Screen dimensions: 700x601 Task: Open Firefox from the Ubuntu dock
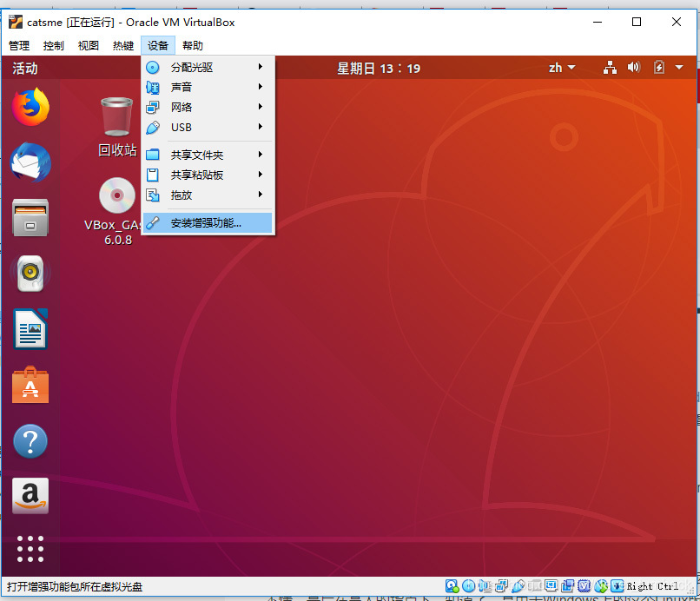[30, 107]
